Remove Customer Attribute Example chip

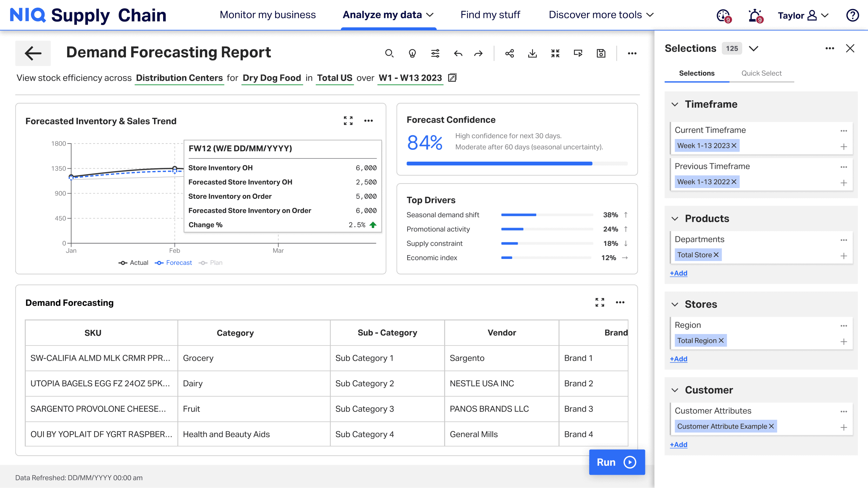point(771,426)
